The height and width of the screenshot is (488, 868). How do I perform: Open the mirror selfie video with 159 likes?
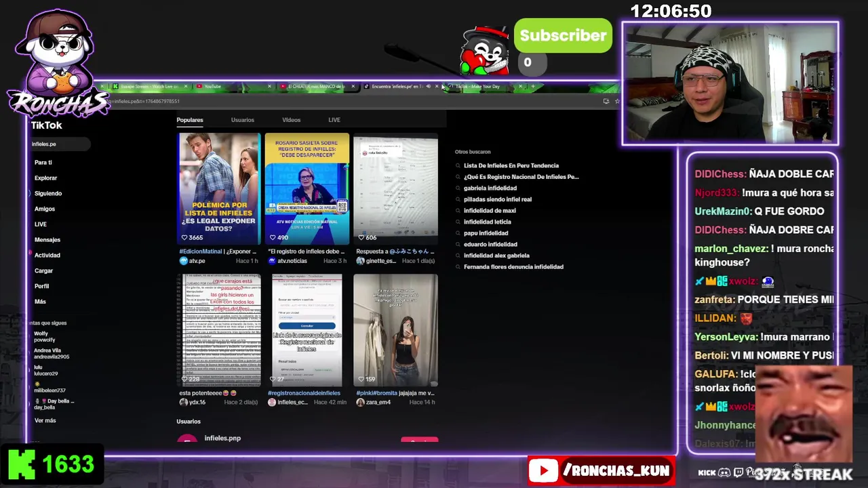(x=395, y=330)
